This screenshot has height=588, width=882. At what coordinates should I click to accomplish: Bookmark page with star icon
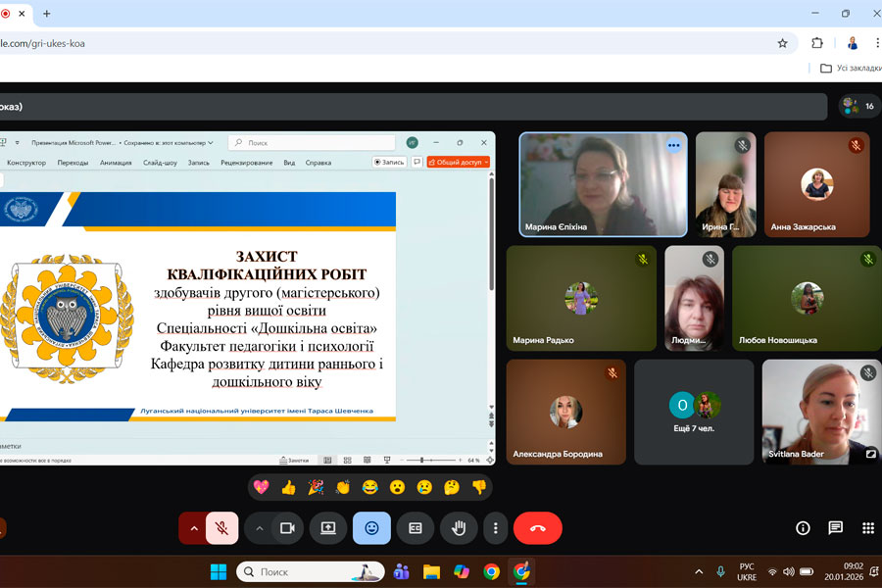pyautogui.click(x=782, y=43)
